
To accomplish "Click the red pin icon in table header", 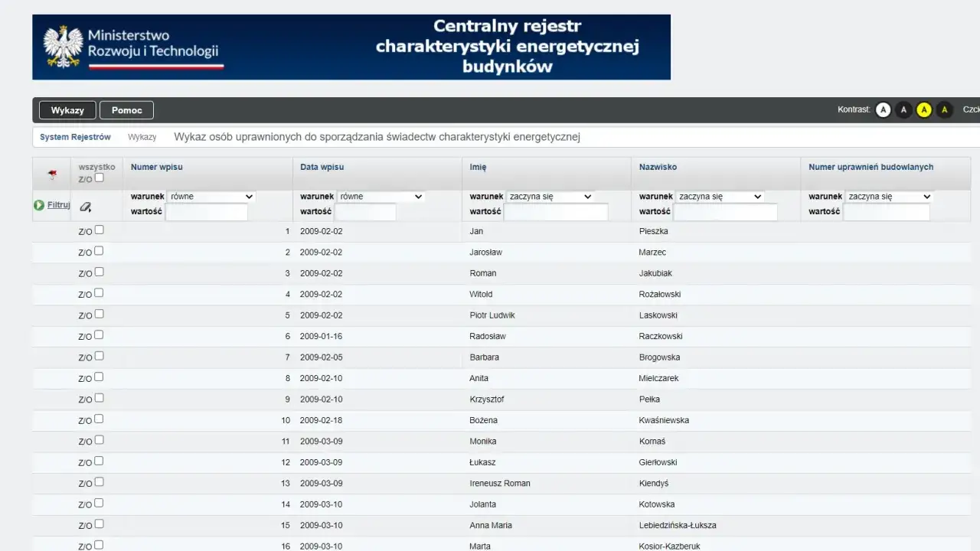I will pyautogui.click(x=52, y=174).
